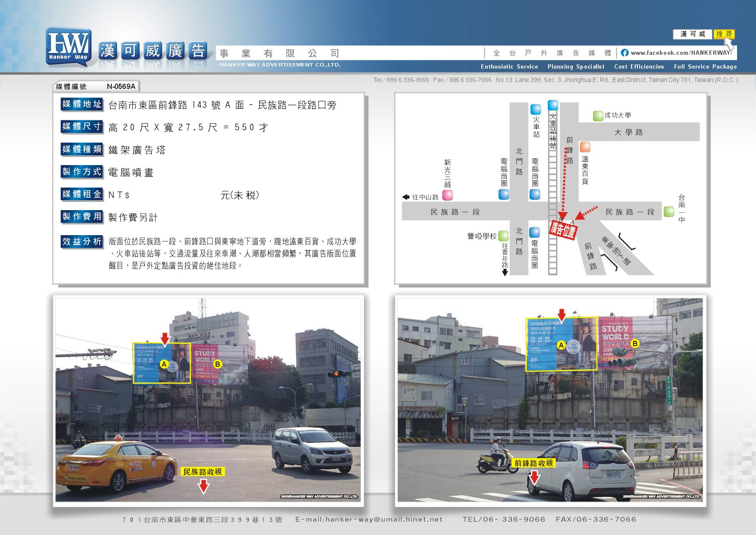Click the black 往青年路 down arrow
Image resolution: width=756 pixels, height=535 pixels.
click(505, 272)
